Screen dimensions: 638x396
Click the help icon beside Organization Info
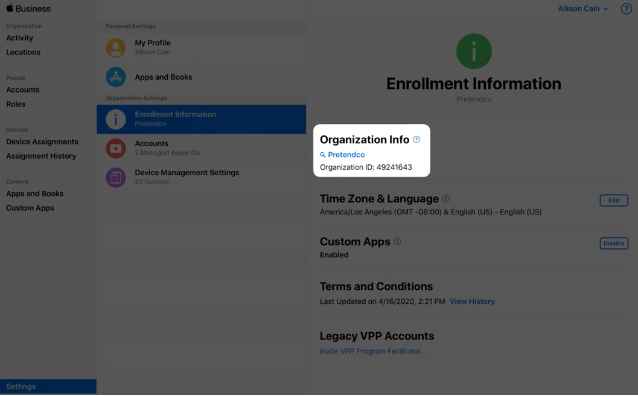pyautogui.click(x=416, y=140)
